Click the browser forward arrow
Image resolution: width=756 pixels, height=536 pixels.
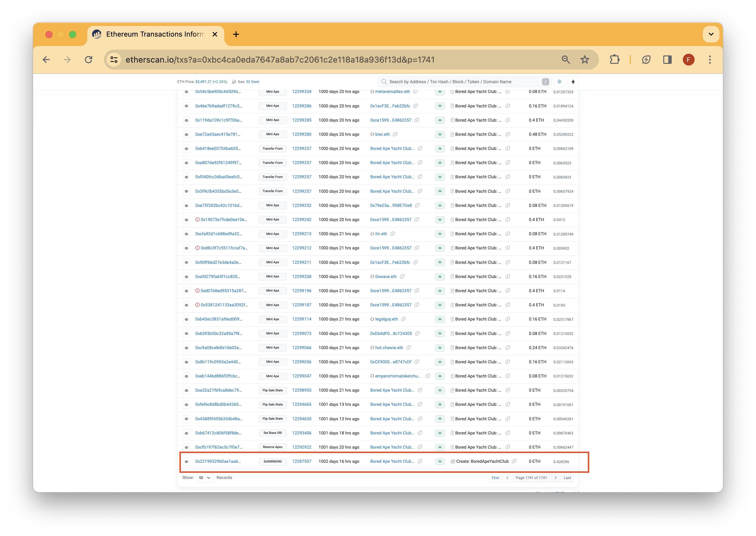67,60
